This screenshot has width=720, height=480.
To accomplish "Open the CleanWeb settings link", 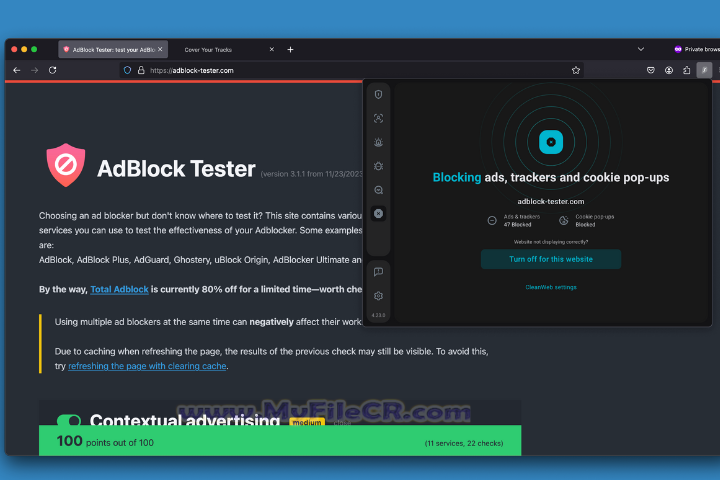I will 551,287.
